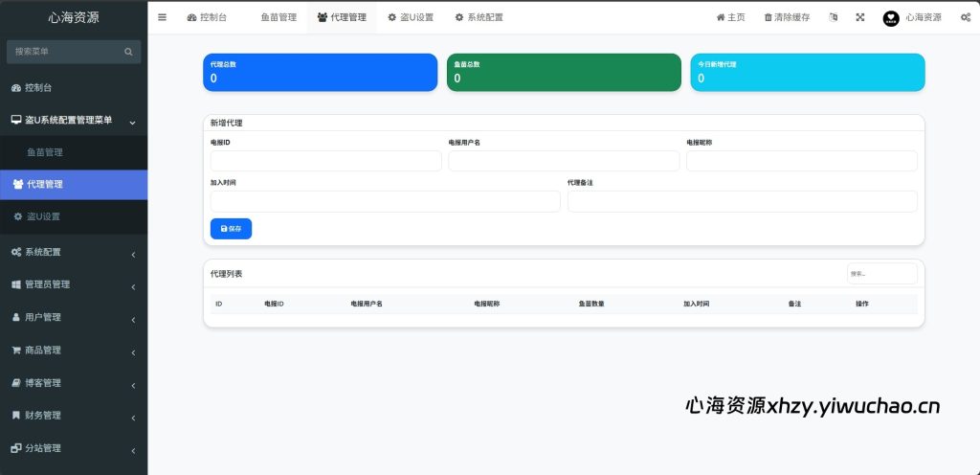Expand the 分站管理 sidebar chevron

tap(133, 451)
